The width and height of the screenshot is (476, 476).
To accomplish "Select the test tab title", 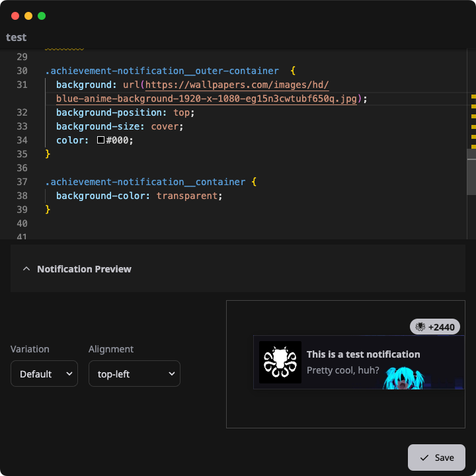I will coord(17,38).
